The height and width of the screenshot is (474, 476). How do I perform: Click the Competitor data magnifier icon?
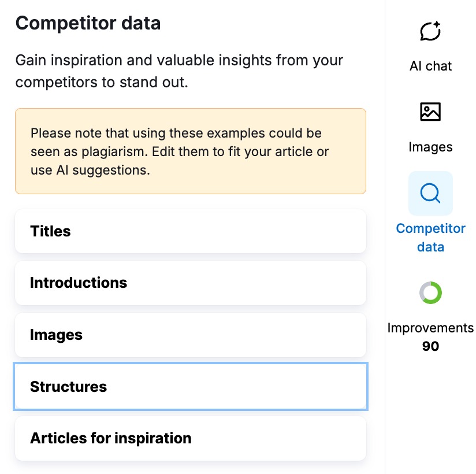(430, 193)
